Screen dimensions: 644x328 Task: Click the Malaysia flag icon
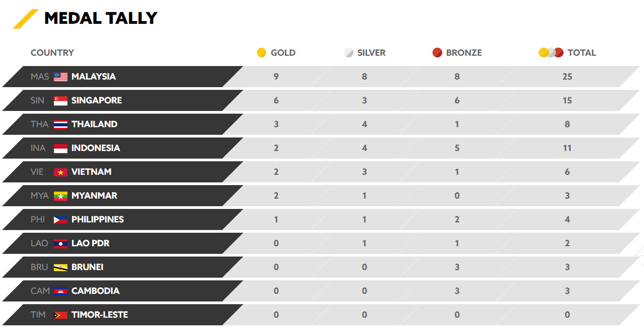pos(61,77)
